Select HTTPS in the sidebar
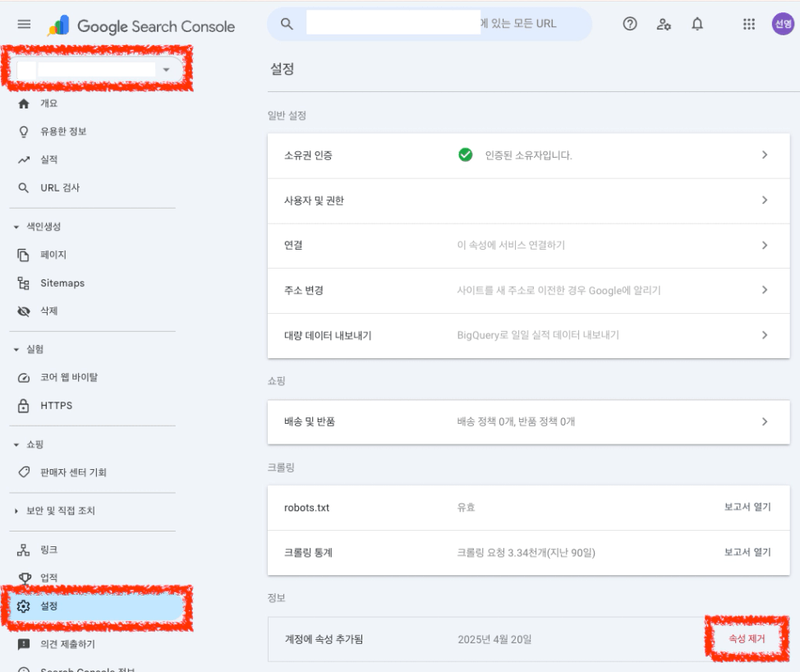The image size is (800, 672). point(56,406)
